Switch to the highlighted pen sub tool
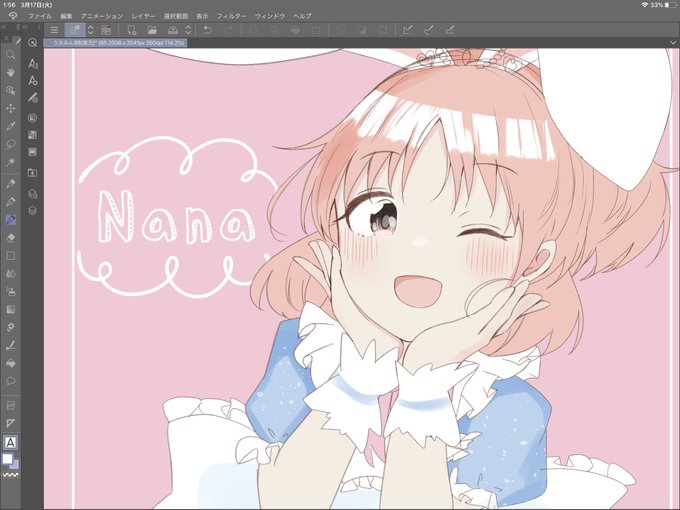680x510 pixels. point(10,220)
